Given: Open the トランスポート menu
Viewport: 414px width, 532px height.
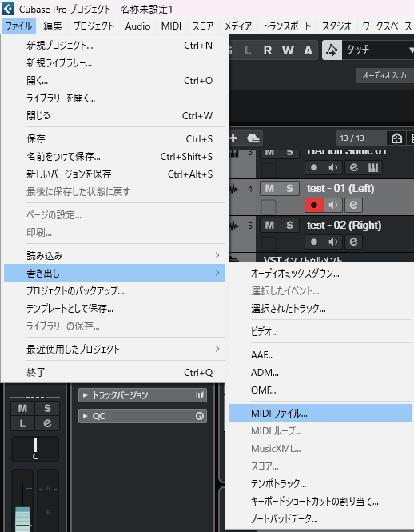Looking at the screenshot, I should coord(287,26).
